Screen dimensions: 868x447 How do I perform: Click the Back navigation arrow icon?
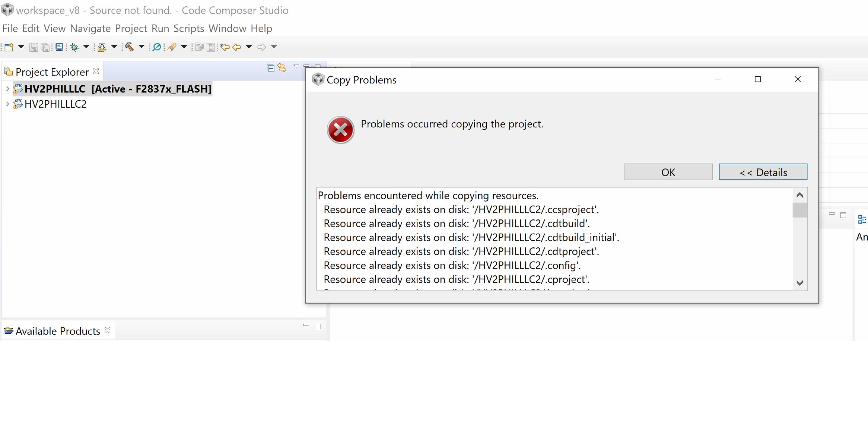tap(237, 47)
